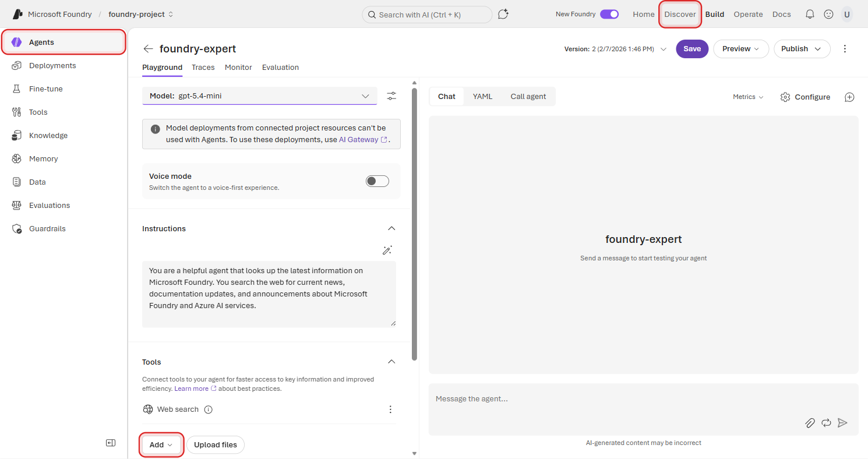
Task: Go to Home in top navigation
Action: click(644, 14)
